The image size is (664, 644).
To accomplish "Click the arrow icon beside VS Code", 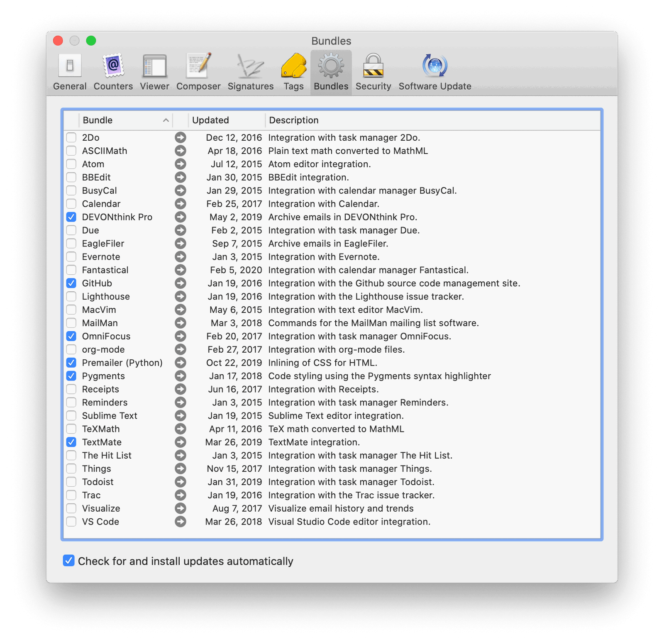I will [x=180, y=522].
